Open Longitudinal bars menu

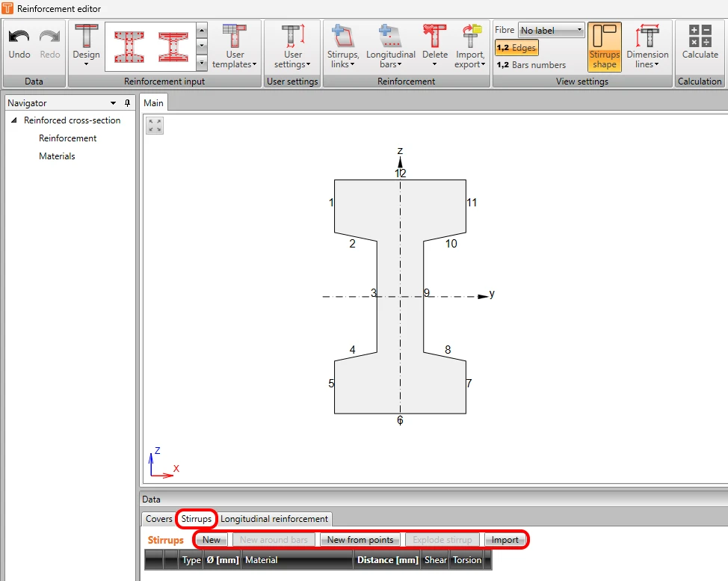(x=390, y=46)
